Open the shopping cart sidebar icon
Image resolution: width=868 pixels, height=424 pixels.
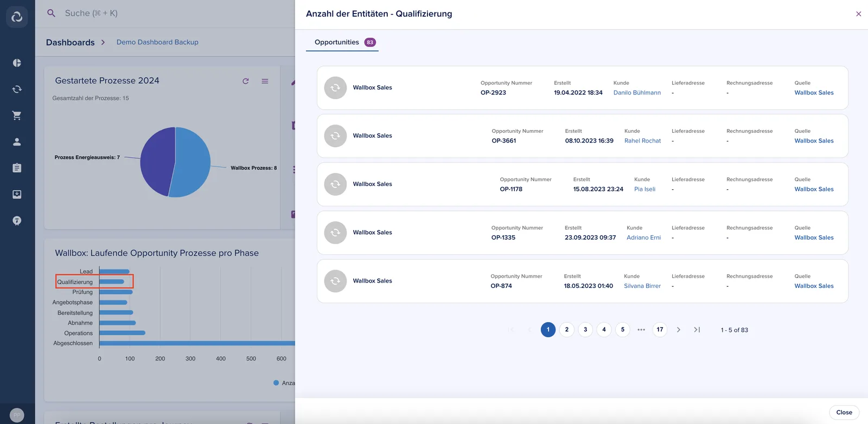[x=17, y=115]
